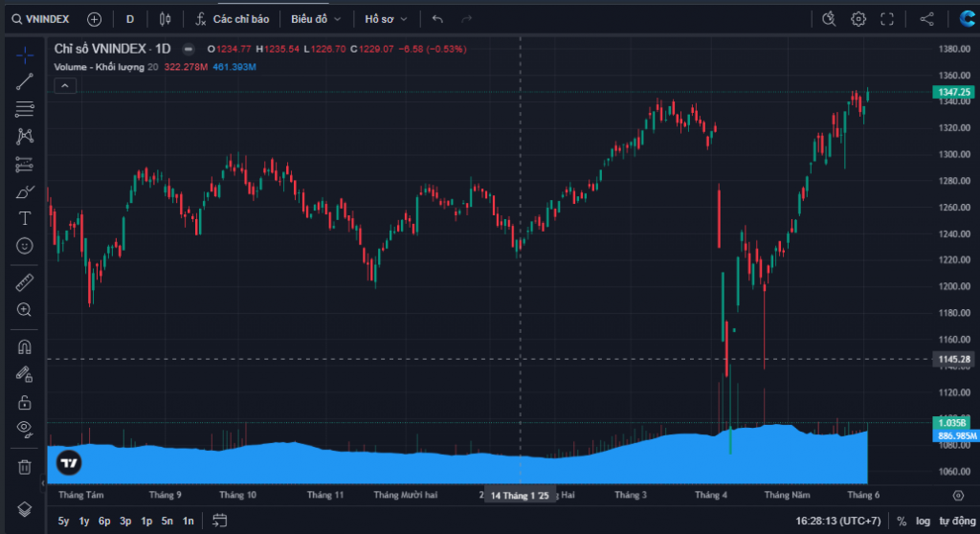Click the Chỉ số VNINDEX · 1D title
The height and width of the screenshot is (534, 980).
pos(112,49)
